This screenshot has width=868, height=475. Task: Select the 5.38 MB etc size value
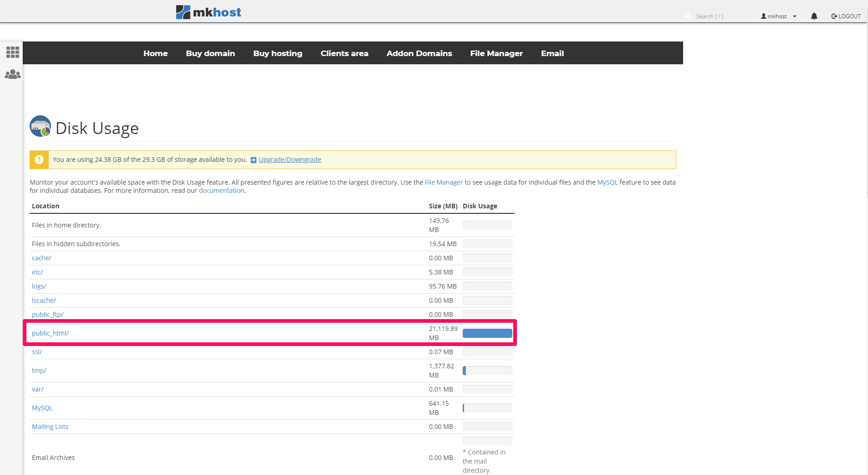[441, 272]
